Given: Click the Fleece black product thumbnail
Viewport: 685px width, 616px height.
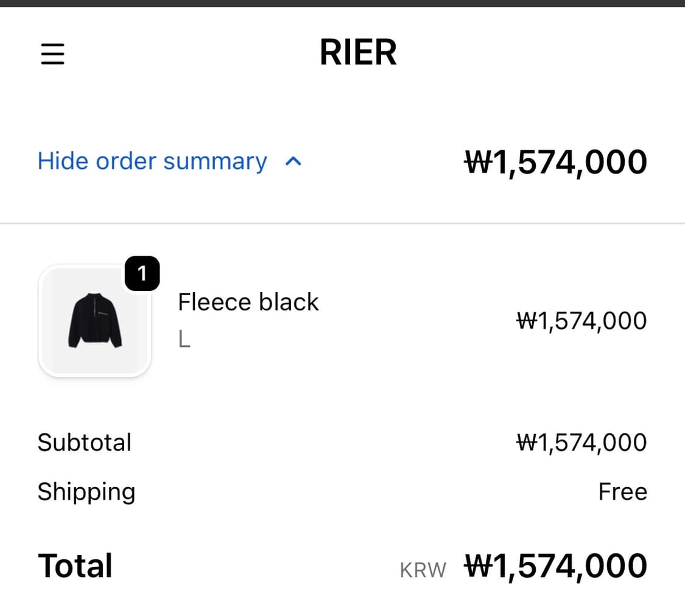Looking at the screenshot, I should 94,320.
